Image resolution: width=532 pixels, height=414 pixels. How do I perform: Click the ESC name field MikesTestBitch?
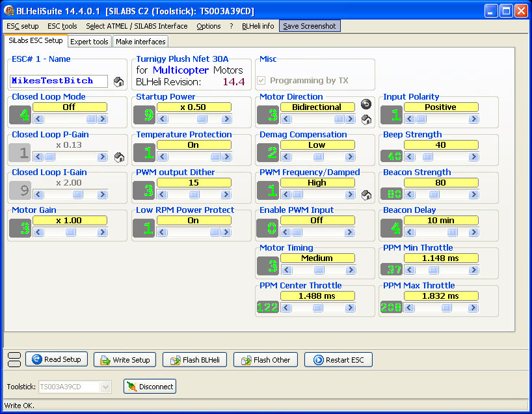point(59,81)
